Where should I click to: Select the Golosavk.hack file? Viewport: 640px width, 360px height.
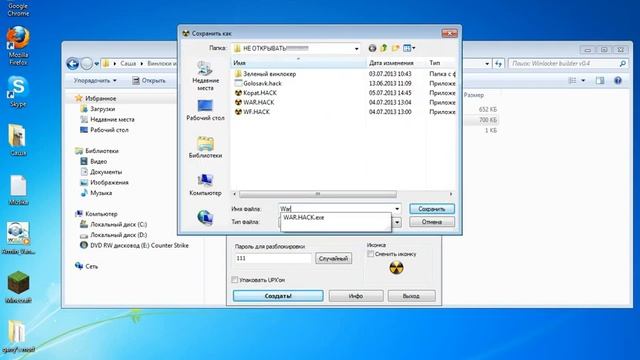coord(262,83)
